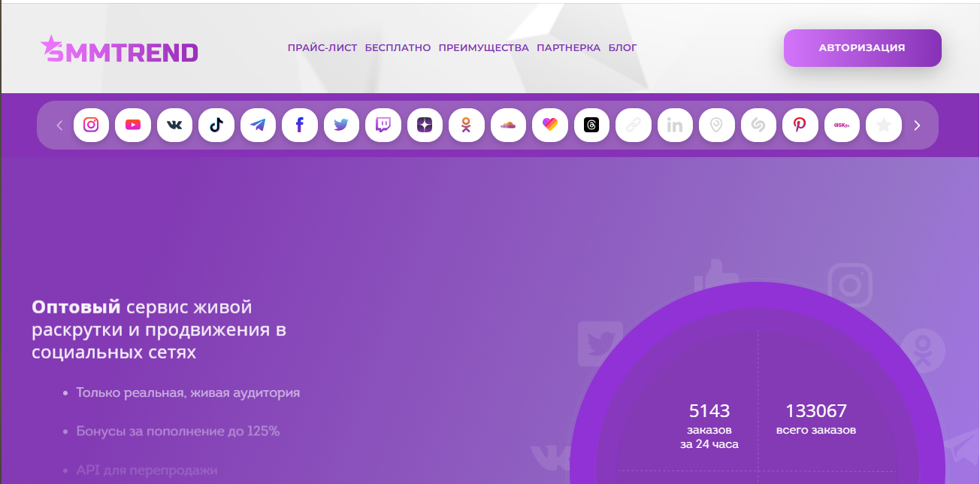Click the SMMTREND logo
The height and width of the screenshot is (484, 980).
click(119, 49)
